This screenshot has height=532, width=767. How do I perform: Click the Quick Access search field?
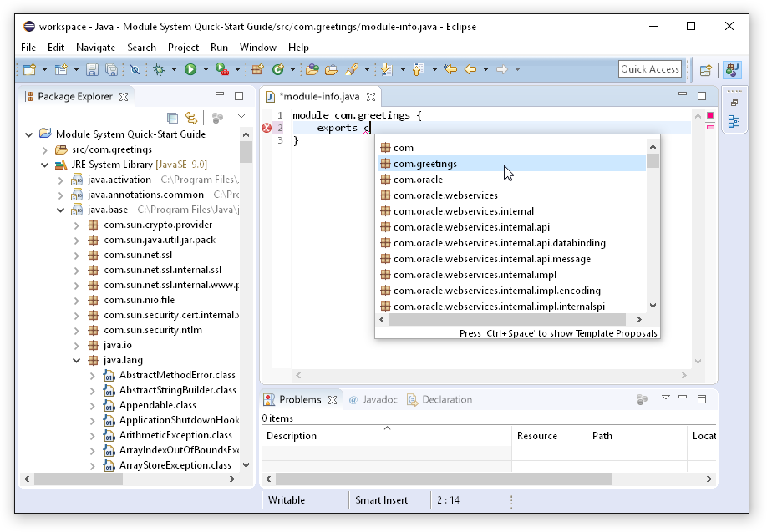[x=649, y=69]
